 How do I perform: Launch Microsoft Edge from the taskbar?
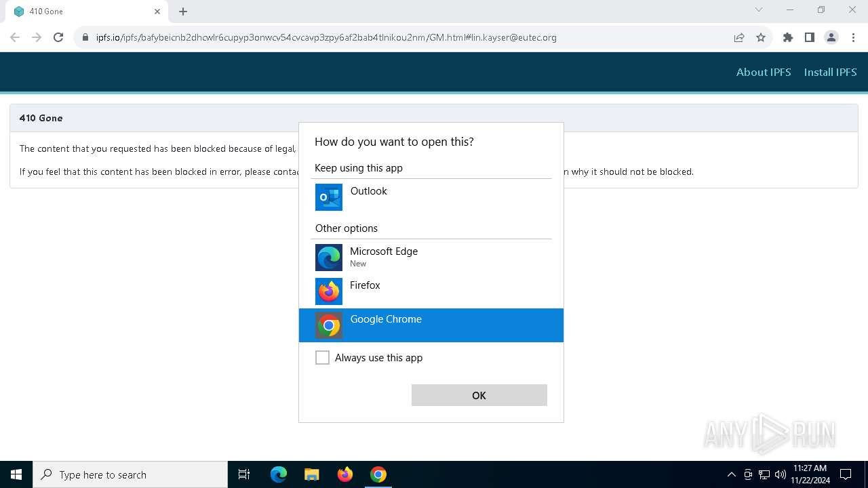click(279, 474)
